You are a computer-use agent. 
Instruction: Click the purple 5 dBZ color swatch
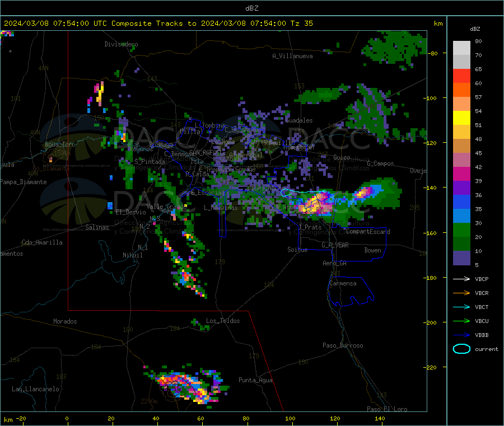[x=461, y=258]
